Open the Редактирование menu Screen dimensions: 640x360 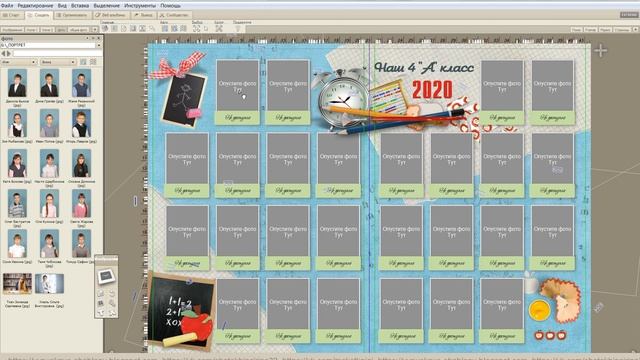(35, 6)
